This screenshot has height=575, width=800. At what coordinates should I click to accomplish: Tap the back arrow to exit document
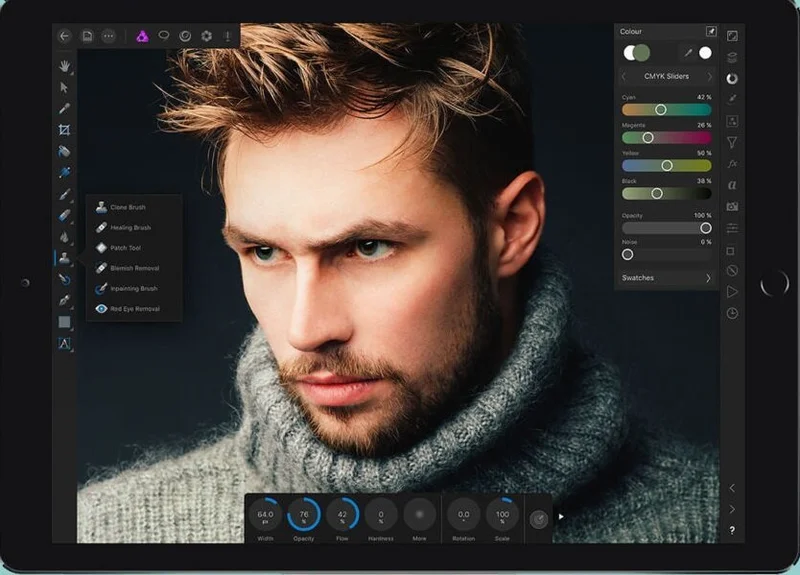(x=65, y=36)
